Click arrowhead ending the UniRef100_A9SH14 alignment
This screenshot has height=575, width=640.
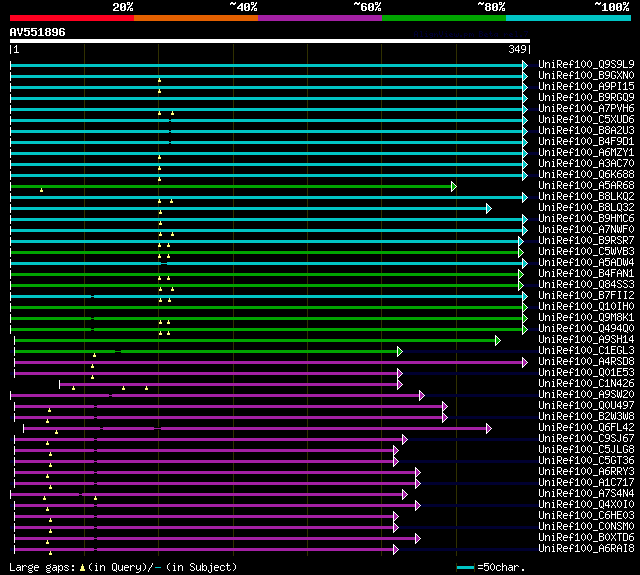pos(498,340)
